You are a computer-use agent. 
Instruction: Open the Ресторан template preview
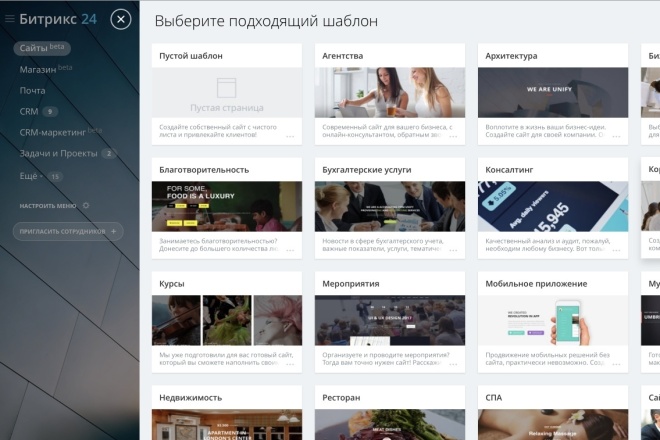pyautogui.click(x=390, y=424)
